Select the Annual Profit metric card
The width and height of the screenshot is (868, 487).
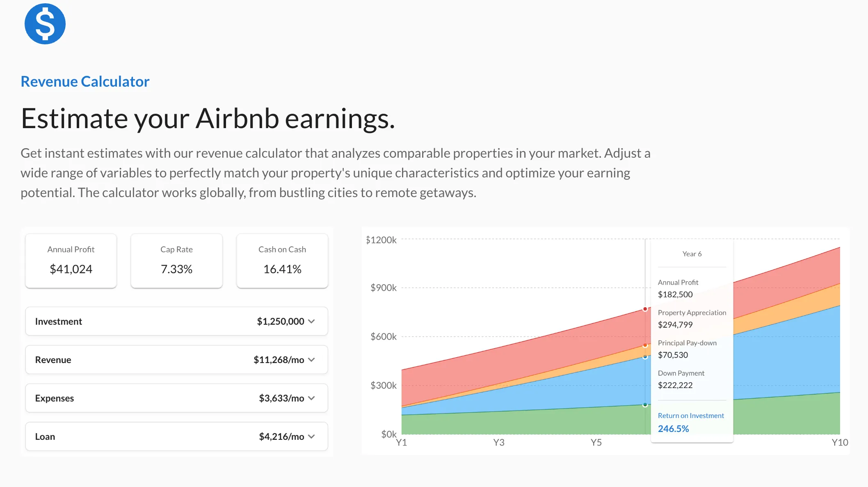[x=71, y=261]
